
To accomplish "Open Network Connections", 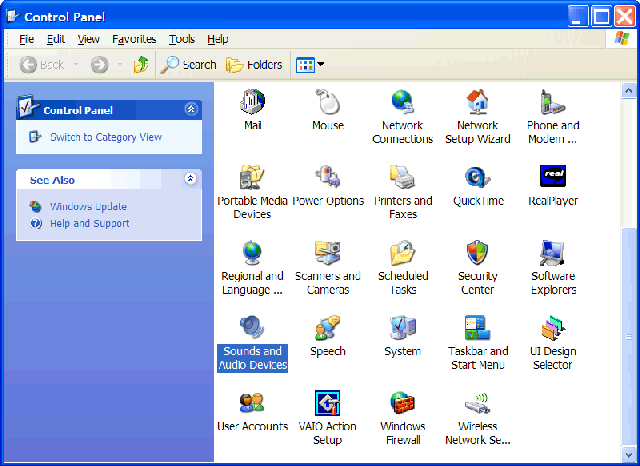I will [x=402, y=117].
